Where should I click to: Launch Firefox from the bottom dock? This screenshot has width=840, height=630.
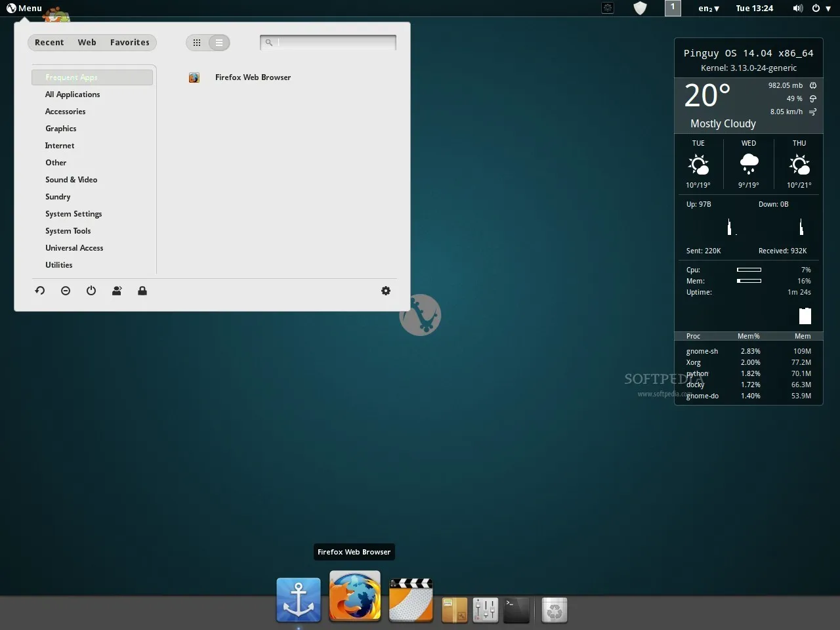point(354,596)
